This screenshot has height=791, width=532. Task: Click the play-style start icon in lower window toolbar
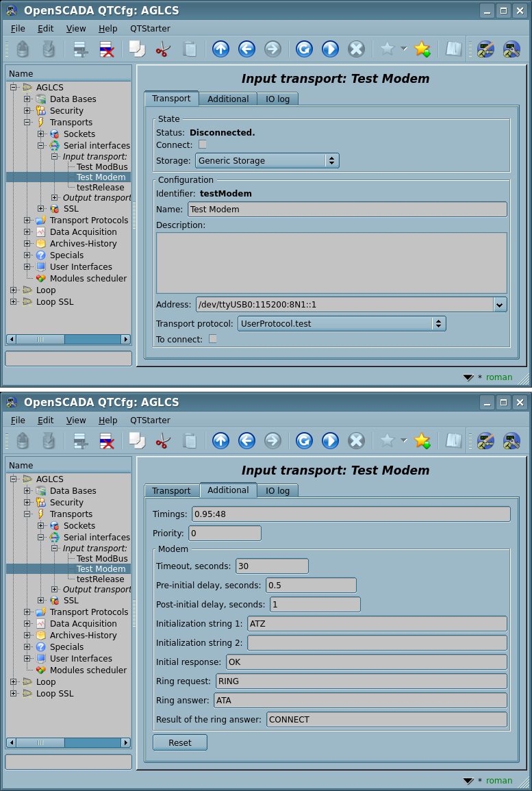pyautogui.click(x=330, y=440)
